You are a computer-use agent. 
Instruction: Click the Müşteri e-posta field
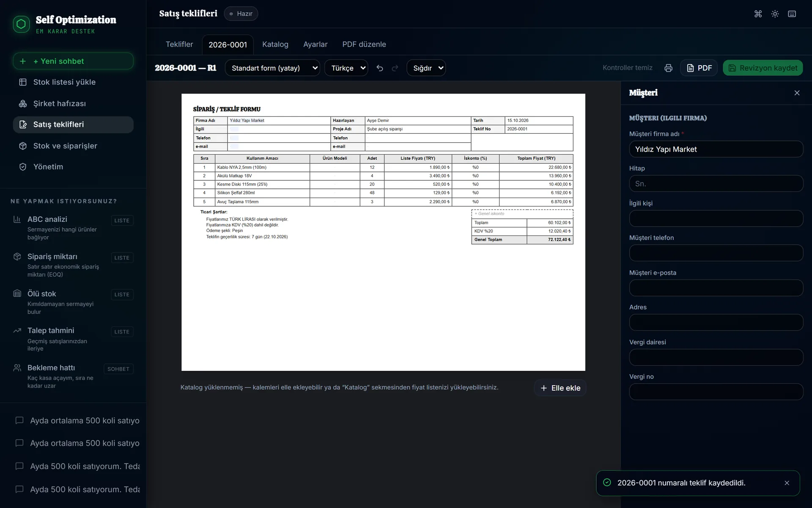click(716, 288)
